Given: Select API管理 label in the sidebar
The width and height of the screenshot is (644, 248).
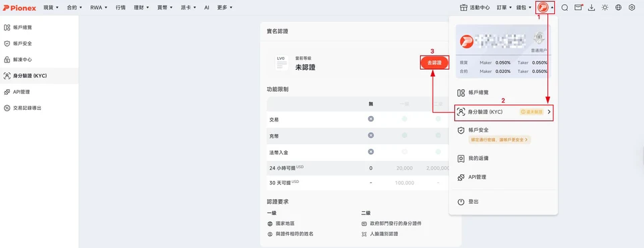Looking at the screenshot, I should point(21,92).
